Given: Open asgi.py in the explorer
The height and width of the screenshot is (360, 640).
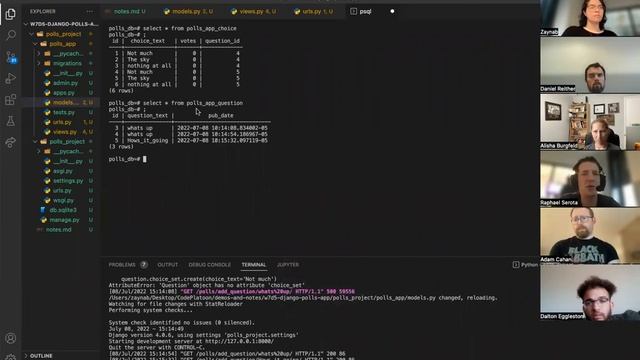Looking at the screenshot, I should pyautogui.click(x=62, y=171).
